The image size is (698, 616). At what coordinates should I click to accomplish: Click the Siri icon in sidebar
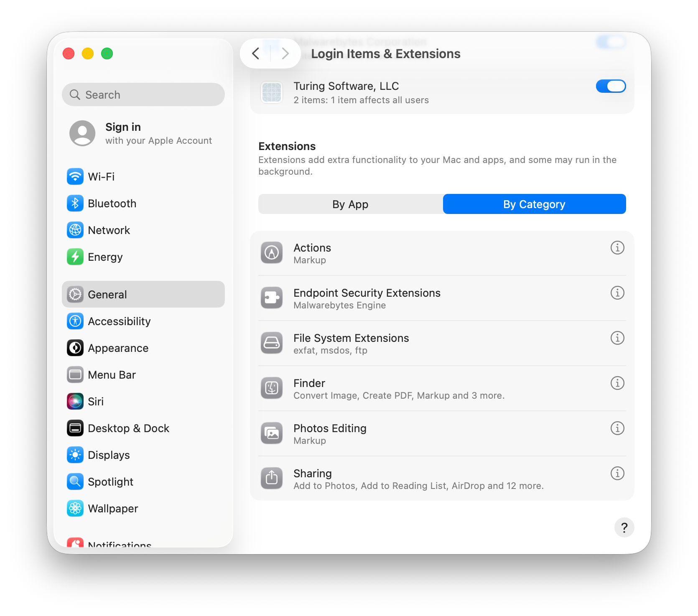coord(75,401)
